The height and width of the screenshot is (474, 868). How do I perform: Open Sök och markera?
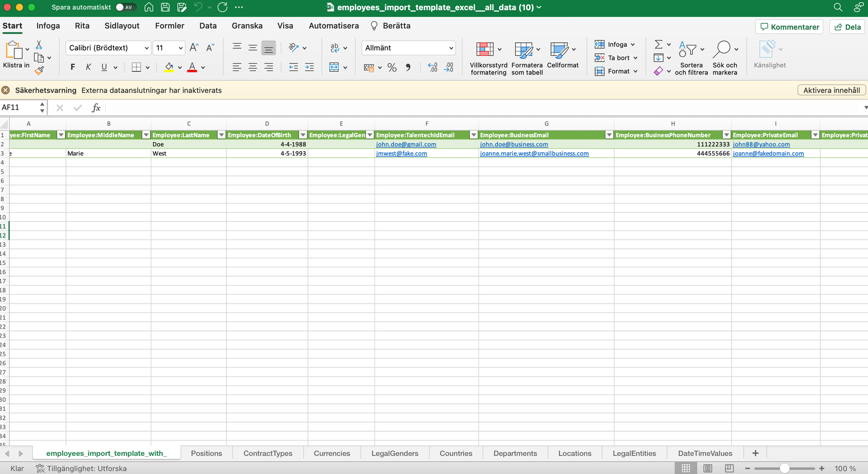coord(725,58)
